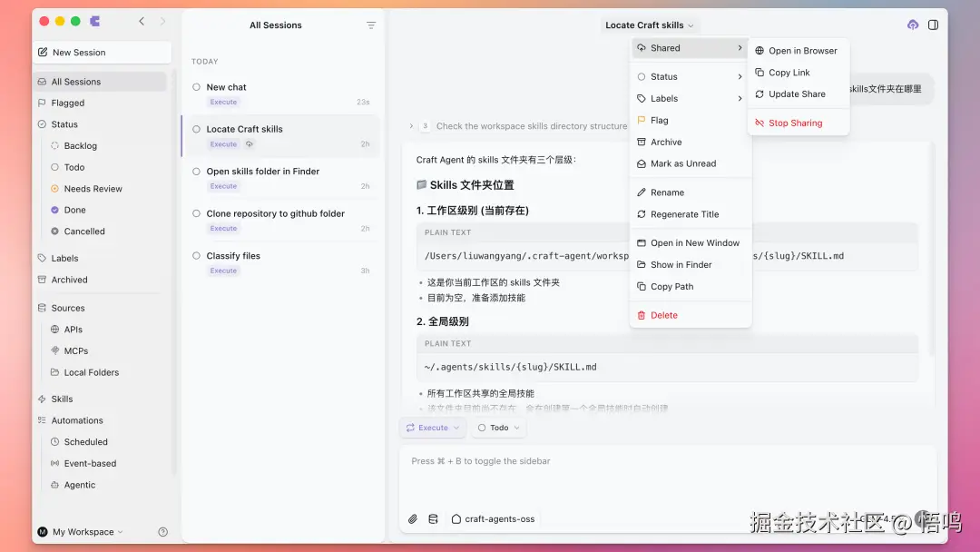Choose Copy Path
This screenshot has width=980, height=552.
pyautogui.click(x=690, y=286)
